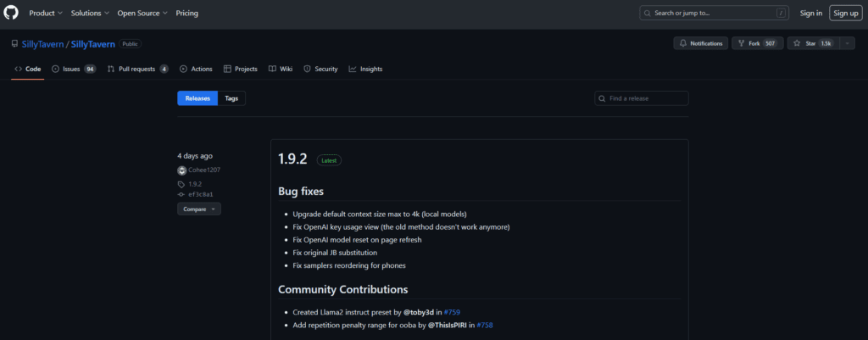Image resolution: width=868 pixels, height=340 pixels.
Task: Select the Releases toggle button
Action: tap(198, 98)
